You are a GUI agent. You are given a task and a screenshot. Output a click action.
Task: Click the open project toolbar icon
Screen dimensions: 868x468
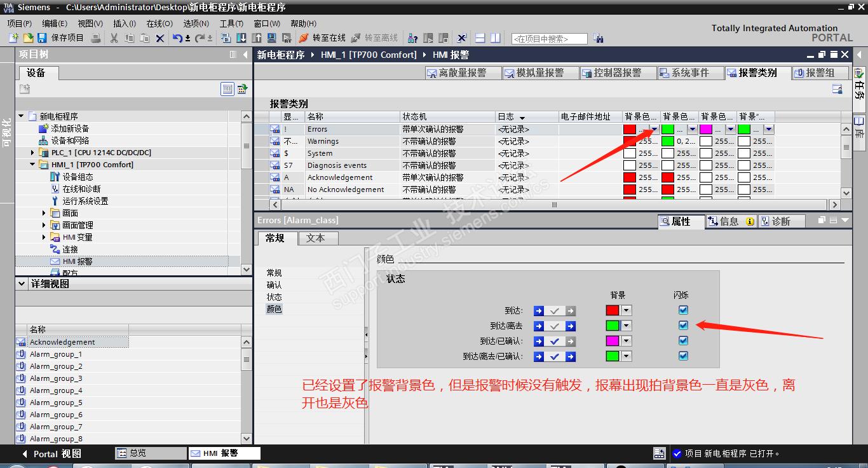(28, 38)
